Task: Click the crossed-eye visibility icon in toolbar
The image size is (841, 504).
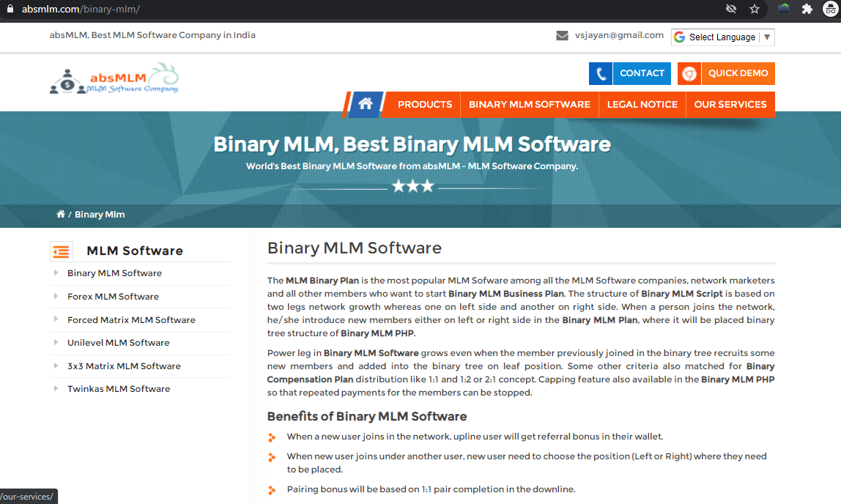Action: pos(730,9)
